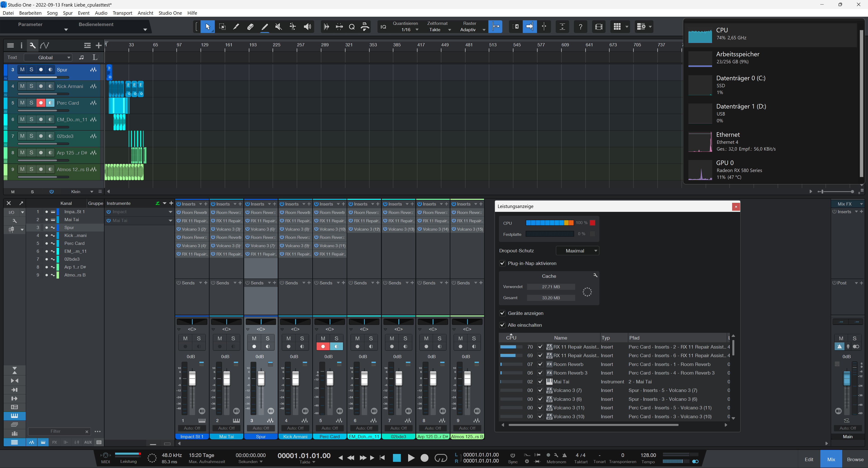Screen dimensions: 868x468
Task: Click the Perc Card channel volume fader
Action: (x=330, y=378)
